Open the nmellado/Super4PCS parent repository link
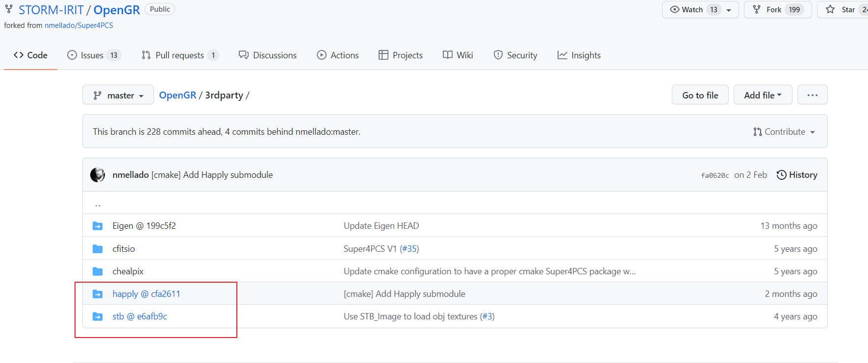 point(78,25)
